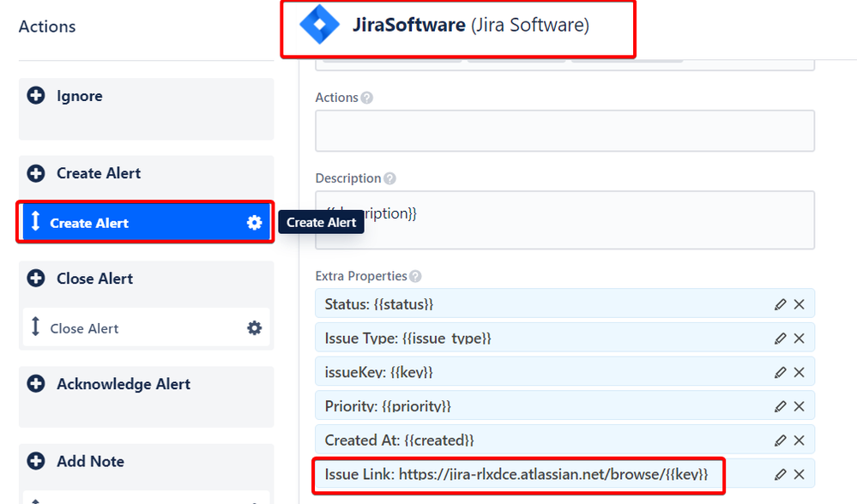Click inside the Description text box
Viewport: 857px width, 504px height.
click(564, 220)
